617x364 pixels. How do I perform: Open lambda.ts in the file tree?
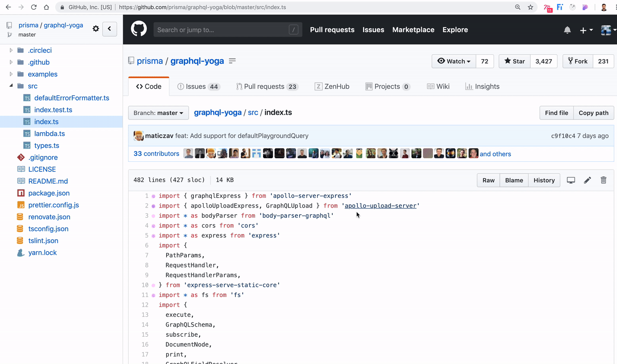(x=49, y=134)
